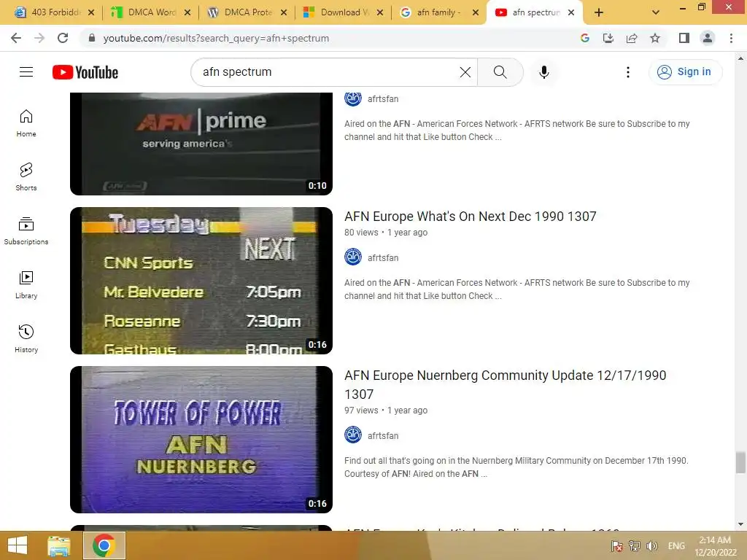Click the Chrome taskbar icon
The image size is (747, 560).
click(x=104, y=545)
